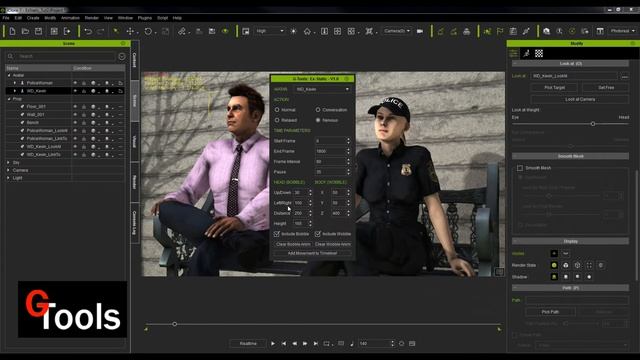The image size is (640, 360).
Task: Open the Camera dropdown in the toolbar
Action: click(x=397, y=31)
